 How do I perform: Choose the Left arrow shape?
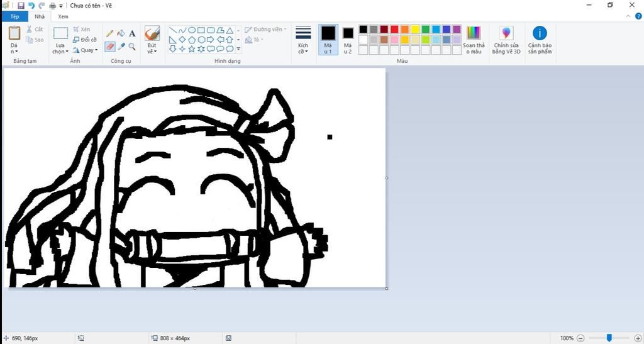coord(220,40)
